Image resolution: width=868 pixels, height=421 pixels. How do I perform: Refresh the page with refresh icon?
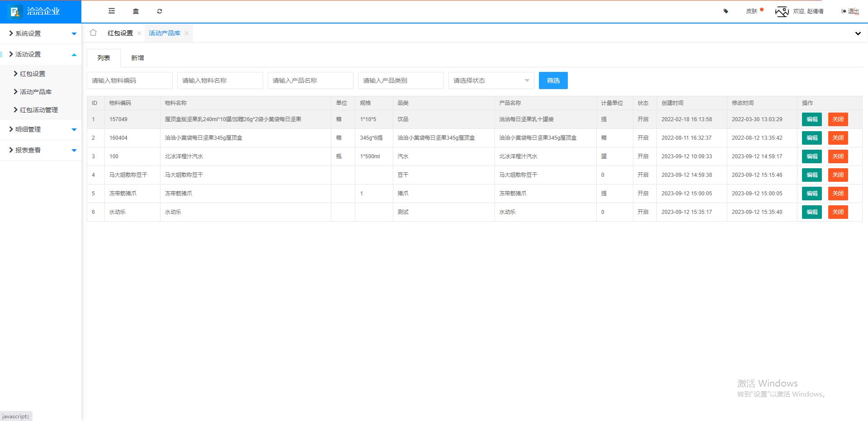[160, 11]
